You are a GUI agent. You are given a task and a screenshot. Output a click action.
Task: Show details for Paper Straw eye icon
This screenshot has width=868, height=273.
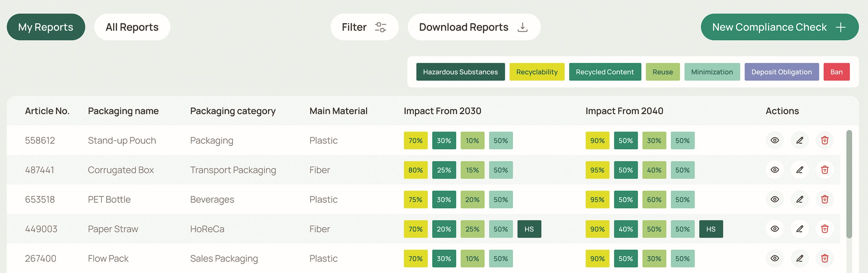[x=775, y=229]
